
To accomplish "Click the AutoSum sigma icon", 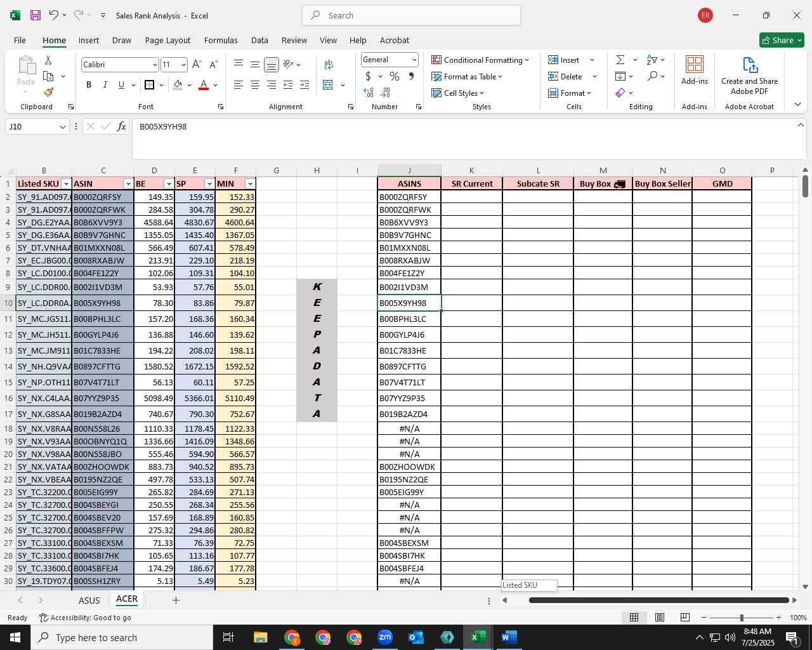I will [620, 60].
